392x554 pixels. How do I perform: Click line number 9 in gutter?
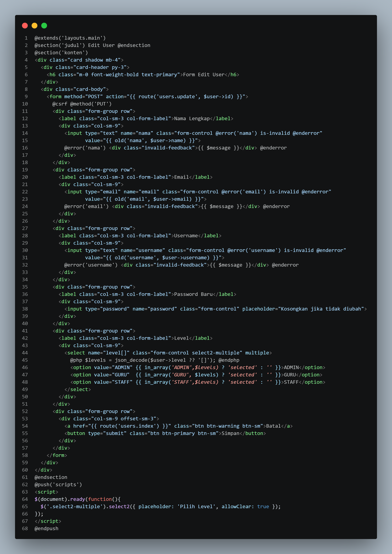[x=26, y=96]
